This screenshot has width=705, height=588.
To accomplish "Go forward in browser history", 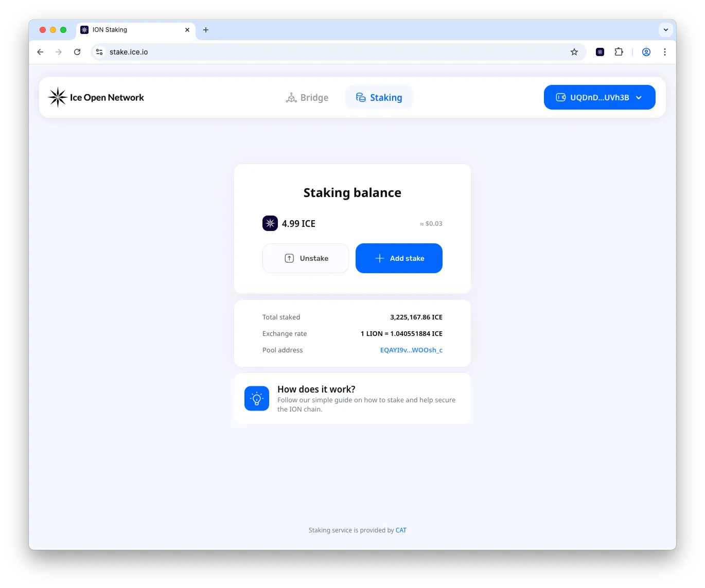I will [59, 52].
